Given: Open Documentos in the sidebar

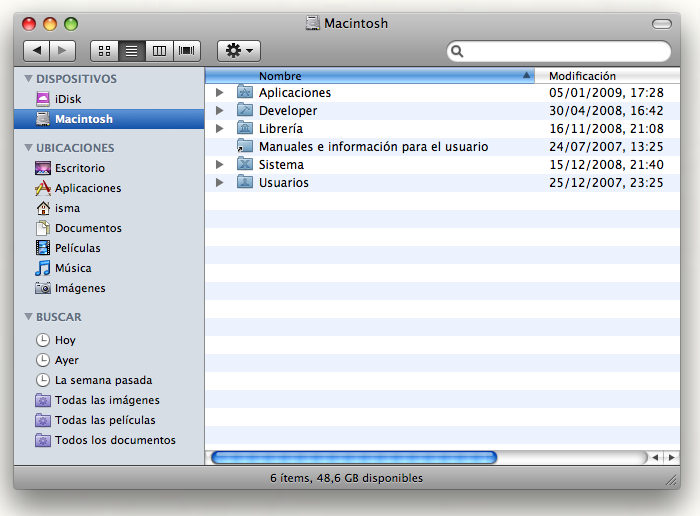Looking at the screenshot, I should click(x=109, y=228).
